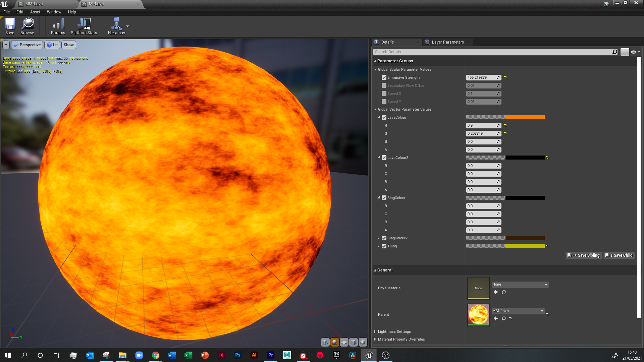
Task: Click the Save Child button
Action: pos(619,255)
